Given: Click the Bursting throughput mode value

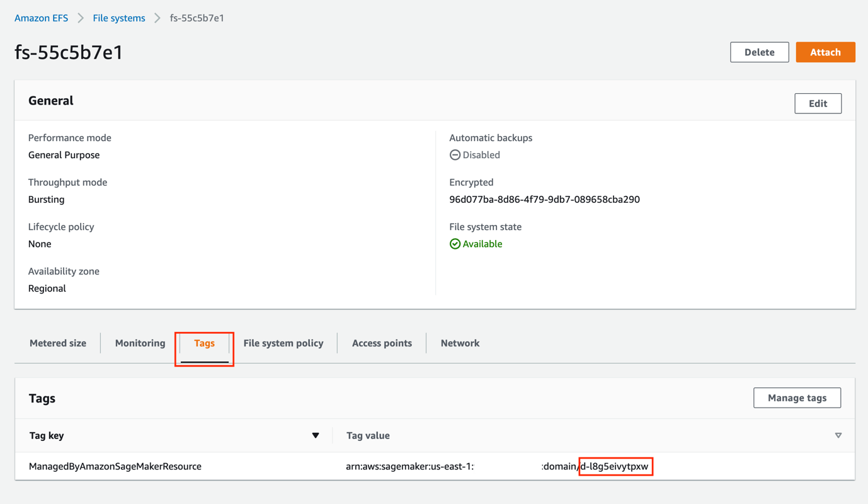Looking at the screenshot, I should tap(46, 200).
